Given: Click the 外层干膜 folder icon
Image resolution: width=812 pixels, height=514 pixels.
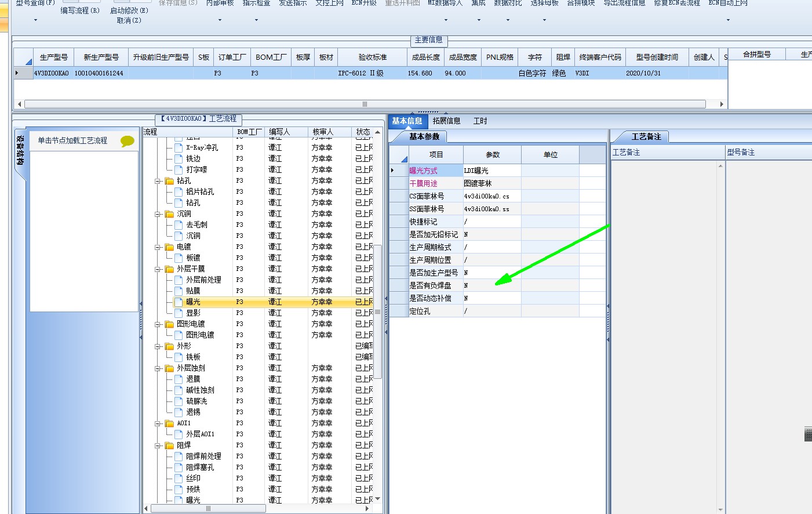Looking at the screenshot, I should pyautogui.click(x=170, y=269).
